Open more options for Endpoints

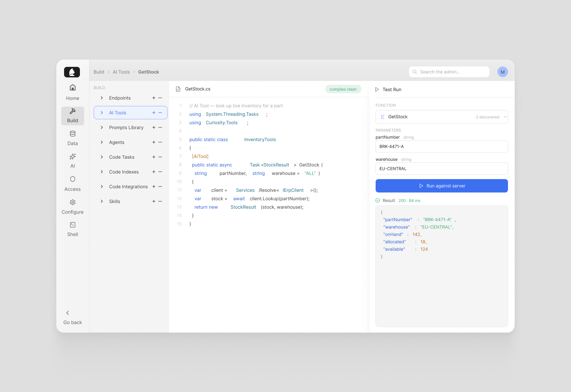click(x=160, y=98)
